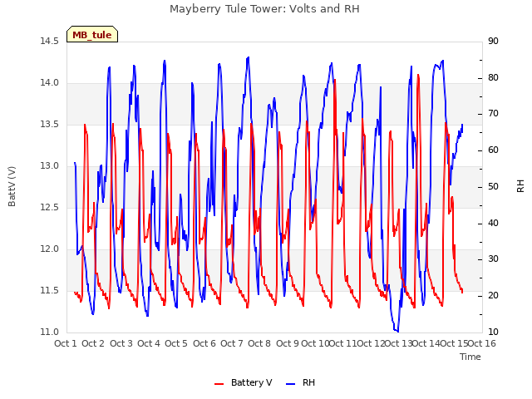Click the 13.5 voltage tick label

[x=49, y=125]
